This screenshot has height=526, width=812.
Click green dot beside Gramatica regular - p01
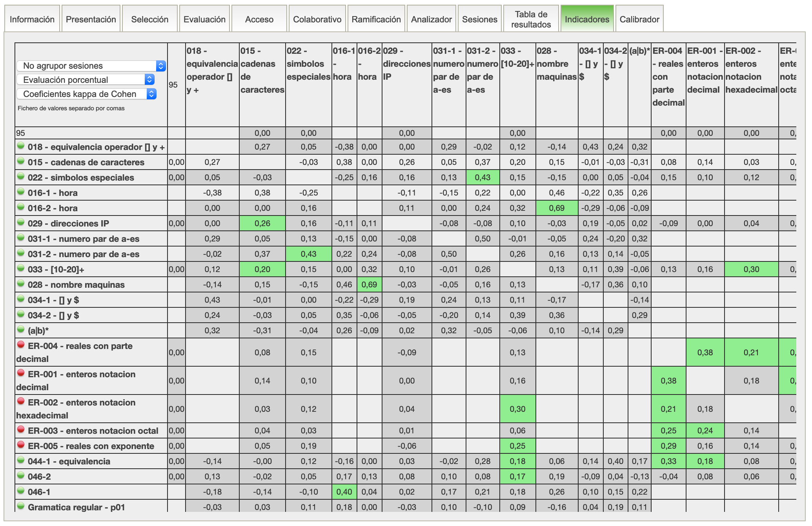tap(21, 506)
